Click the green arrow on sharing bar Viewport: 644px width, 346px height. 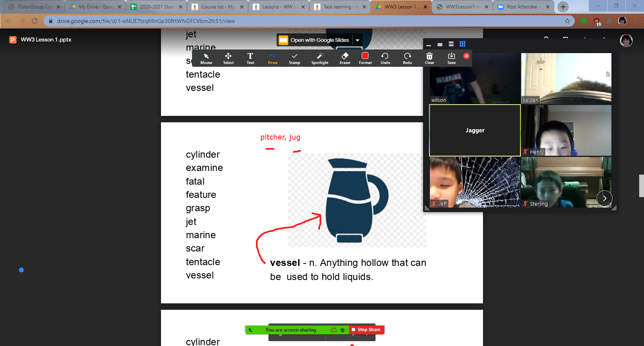250,330
